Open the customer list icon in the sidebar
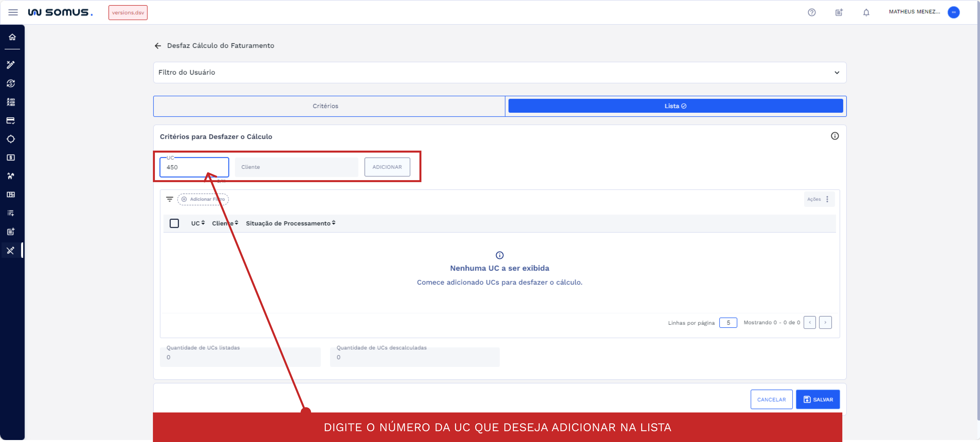Image resolution: width=980 pixels, height=442 pixels. pyautogui.click(x=11, y=102)
